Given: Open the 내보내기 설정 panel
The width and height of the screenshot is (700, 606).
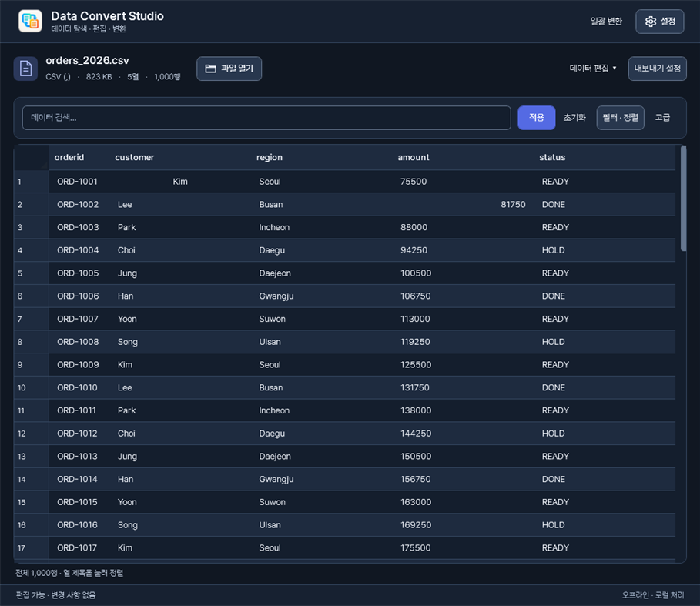Looking at the screenshot, I should coord(657,69).
